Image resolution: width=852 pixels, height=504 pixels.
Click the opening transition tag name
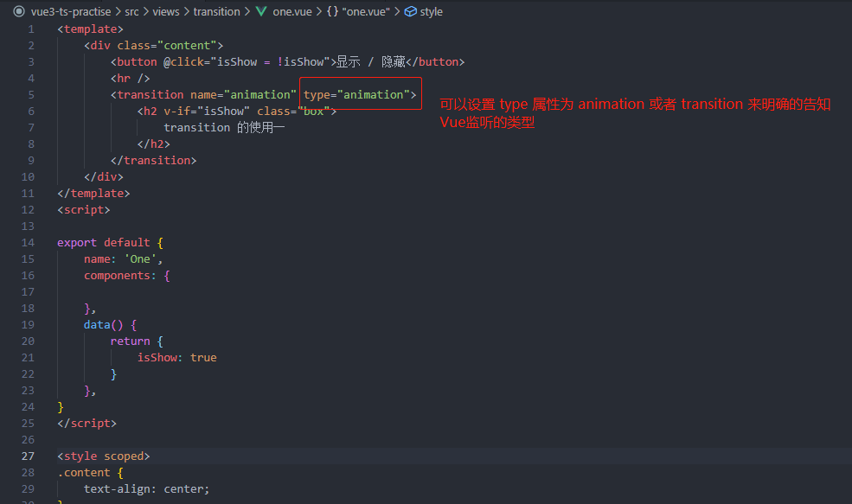pyautogui.click(x=151, y=94)
